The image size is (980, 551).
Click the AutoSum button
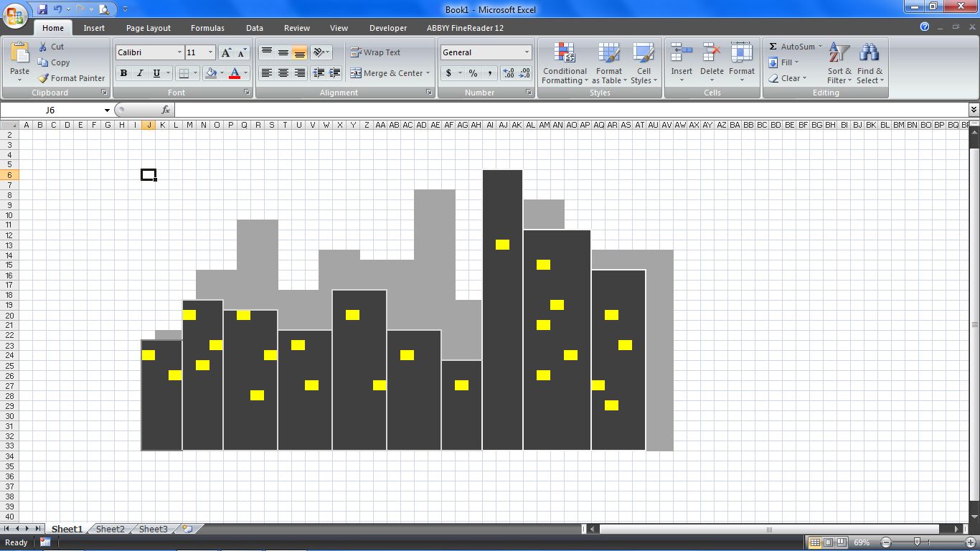(x=796, y=47)
